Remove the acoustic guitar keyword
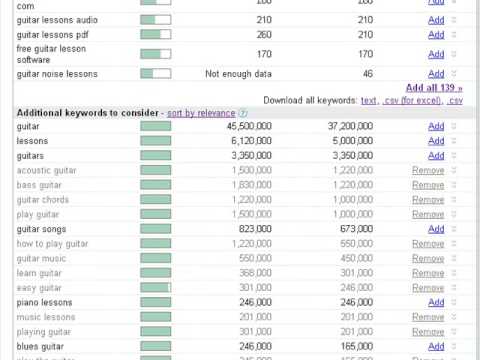This screenshot has width=480, height=360. [428, 170]
